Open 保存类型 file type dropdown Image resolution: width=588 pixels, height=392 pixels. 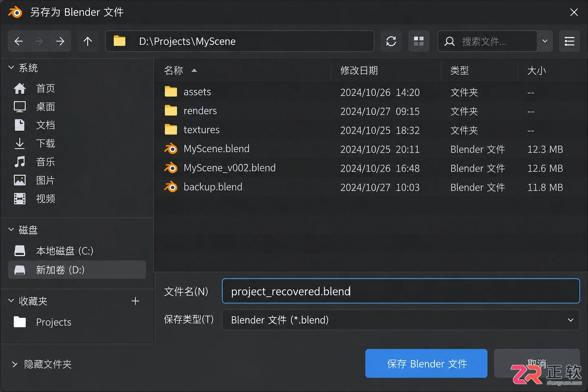pos(401,320)
